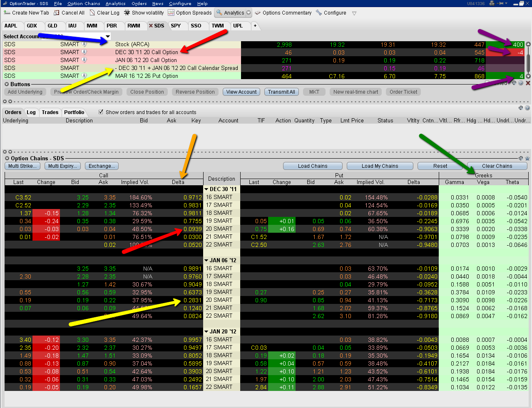Image resolution: width=532 pixels, height=408 pixels.
Task: Add a new ticker tab with plus
Action: (x=255, y=26)
